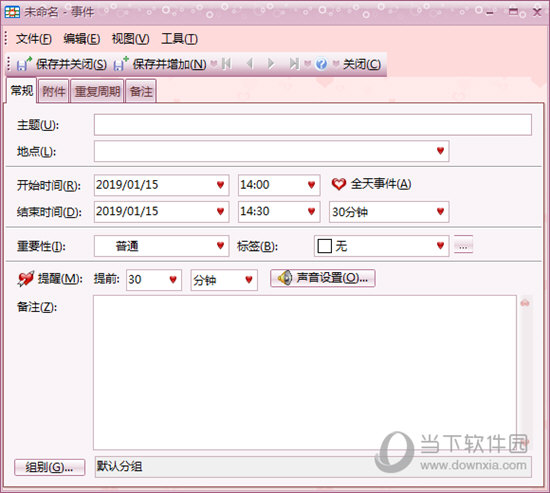The image size is (550, 493).
Task: Click the 默认分组 group field
Action: coord(313,467)
